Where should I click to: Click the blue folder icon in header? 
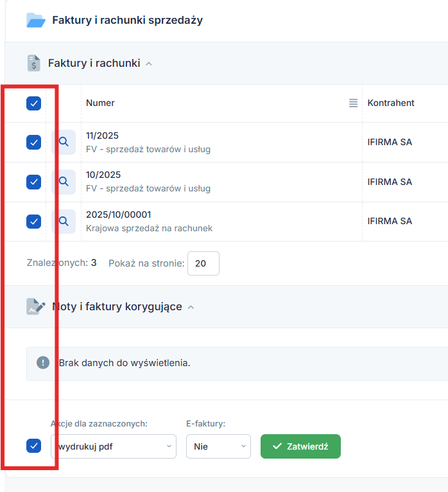(x=35, y=20)
